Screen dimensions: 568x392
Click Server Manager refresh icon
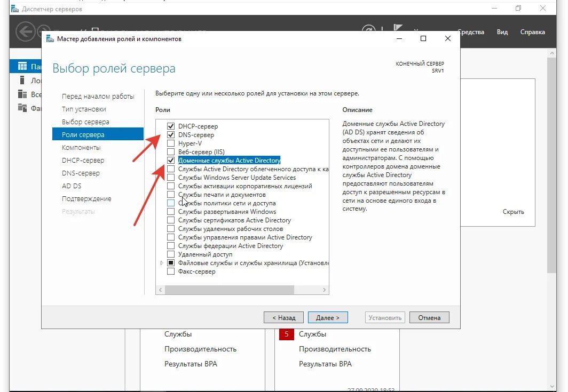click(369, 28)
